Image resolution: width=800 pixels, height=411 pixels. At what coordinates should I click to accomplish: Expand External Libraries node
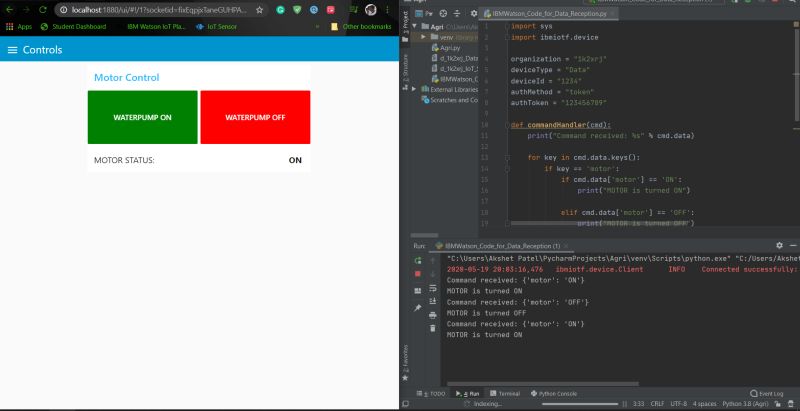414,89
